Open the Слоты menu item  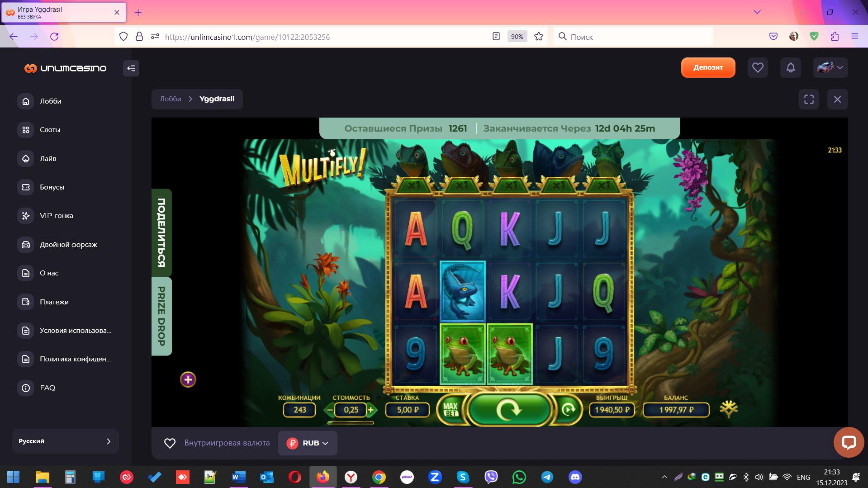pyautogui.click(x=50, y=130)
